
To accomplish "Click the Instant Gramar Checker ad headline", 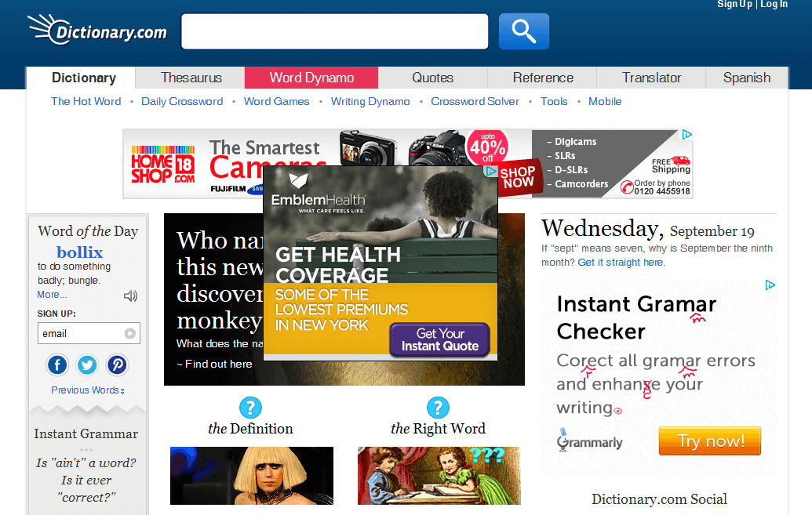I will [636, 317].
